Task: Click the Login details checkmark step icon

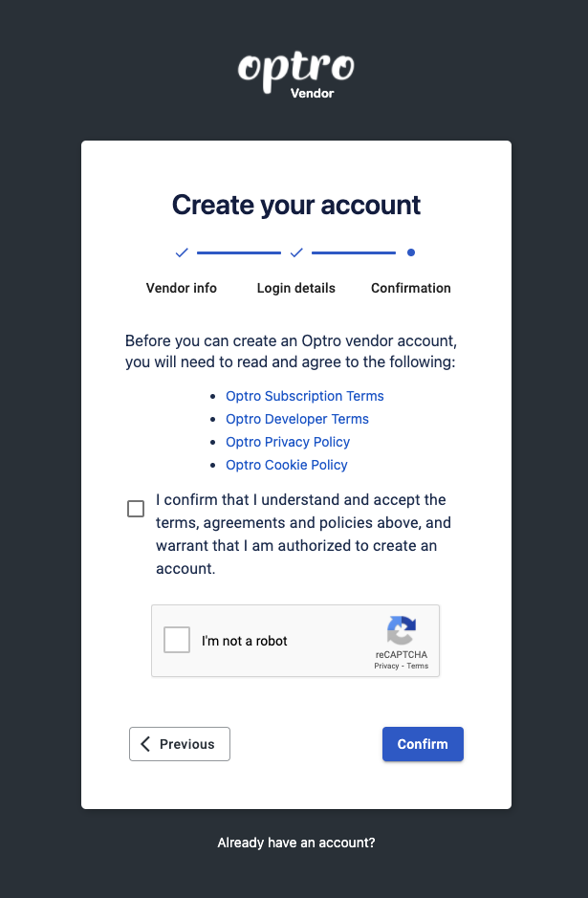Action: click(x=296, y=252)
